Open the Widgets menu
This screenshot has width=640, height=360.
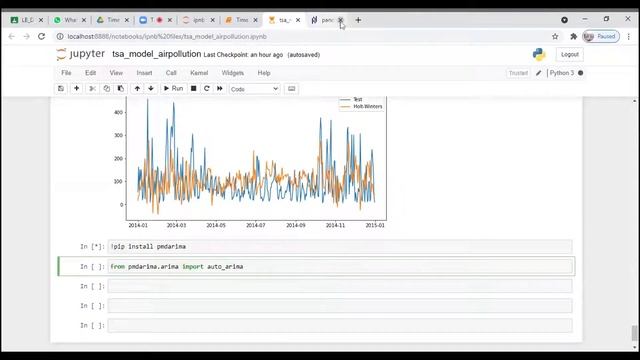[x=233, y=73]
